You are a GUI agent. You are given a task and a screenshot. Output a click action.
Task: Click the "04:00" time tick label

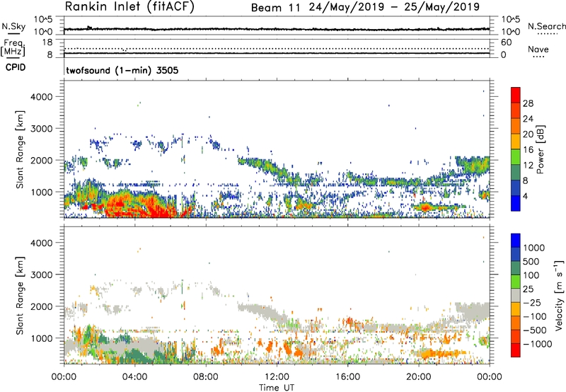[134, 377]
